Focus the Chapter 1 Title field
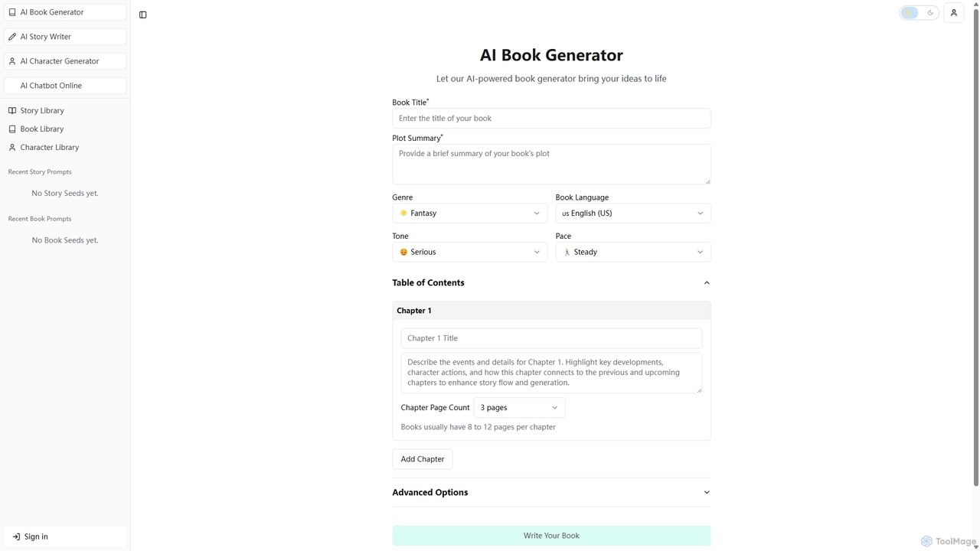The image size is (980, 551). coord(551,338)
